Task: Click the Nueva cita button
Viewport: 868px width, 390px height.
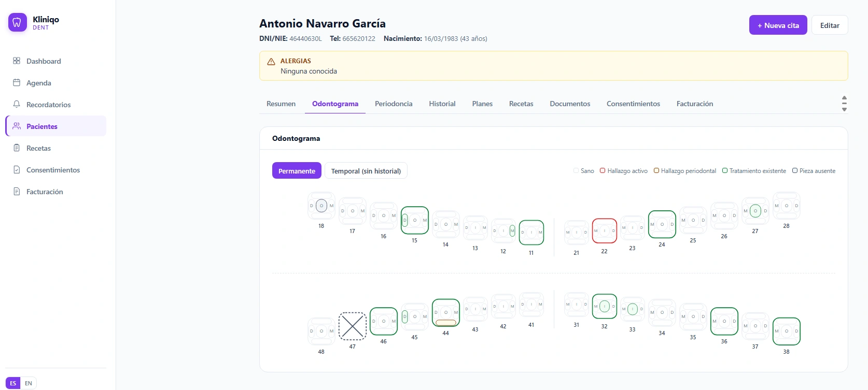Action: [x=778, y=25]
